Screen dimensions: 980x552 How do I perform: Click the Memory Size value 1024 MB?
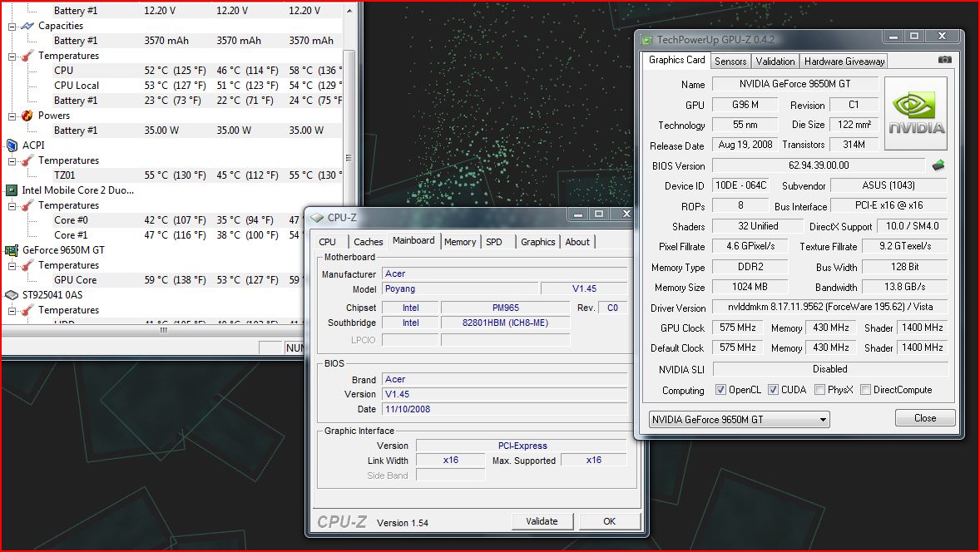click(750, 288)
